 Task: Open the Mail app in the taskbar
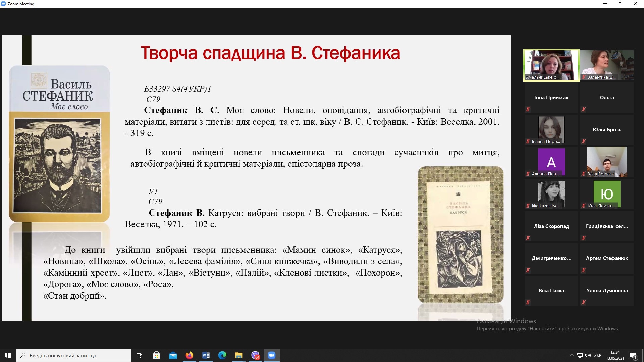click(x=173, y=355)
